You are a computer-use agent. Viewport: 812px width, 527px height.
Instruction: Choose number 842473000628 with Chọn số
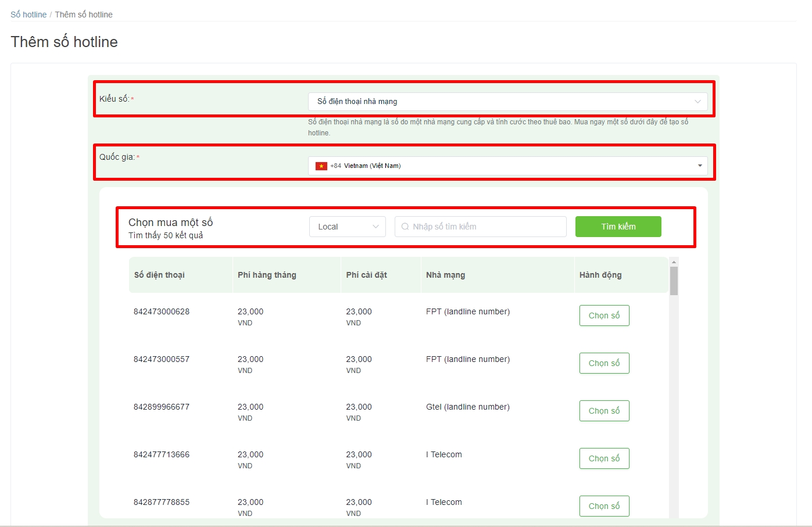pos(604,316)
